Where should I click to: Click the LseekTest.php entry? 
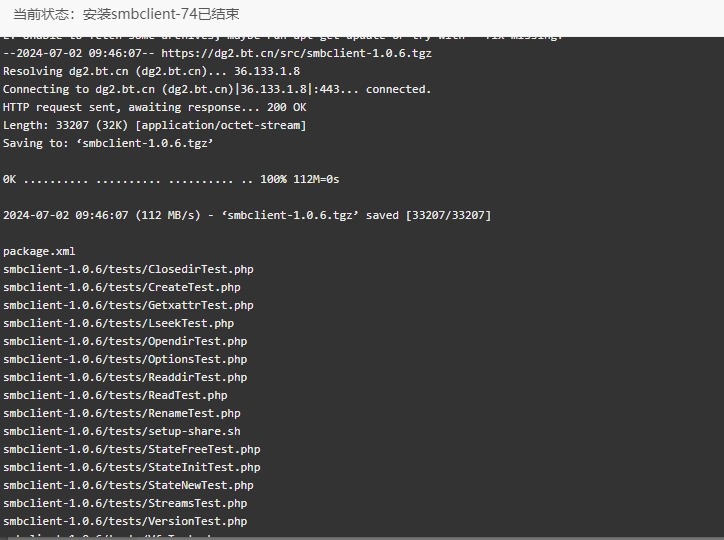coord(119,324)
